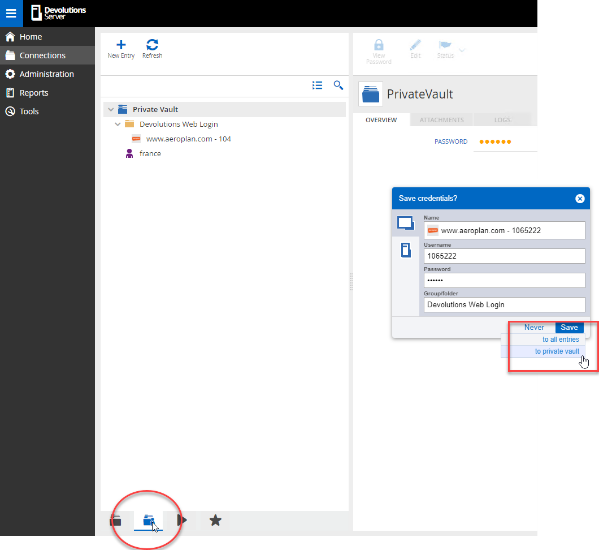The width and height of the screenshot is (599, 550).
Task: Click the Name field in Save credentials
Action: (x=504, y=230)
